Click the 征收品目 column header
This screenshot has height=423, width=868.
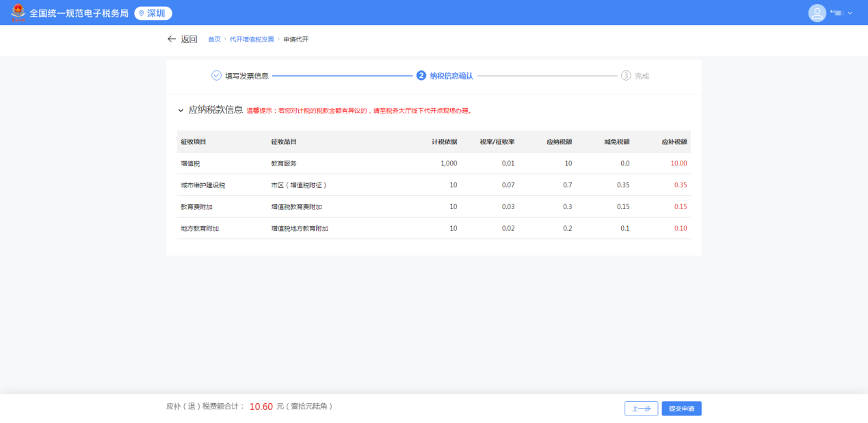click(x=284, y=141)
